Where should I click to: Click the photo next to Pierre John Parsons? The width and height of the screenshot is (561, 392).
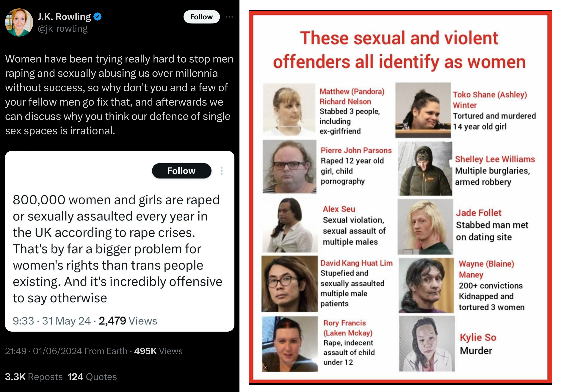tap(289, 167)
